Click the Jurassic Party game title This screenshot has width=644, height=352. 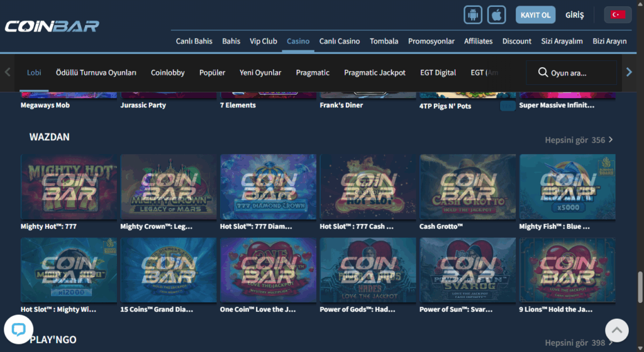143,105
